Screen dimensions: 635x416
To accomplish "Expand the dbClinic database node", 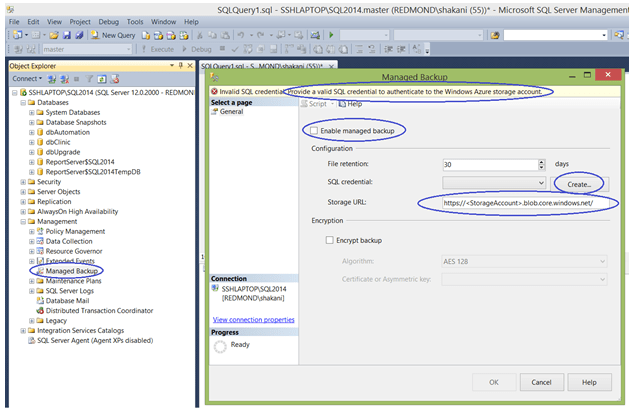I will click(x=32, y=142).
